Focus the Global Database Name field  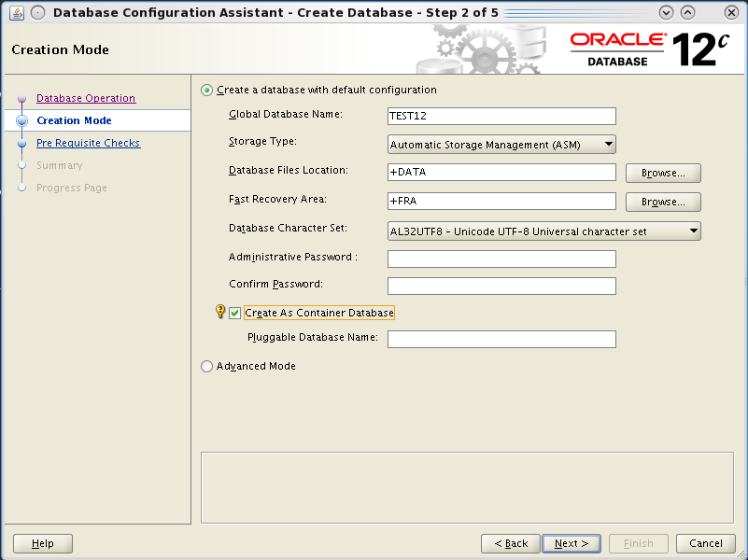(x=501, y=117)
